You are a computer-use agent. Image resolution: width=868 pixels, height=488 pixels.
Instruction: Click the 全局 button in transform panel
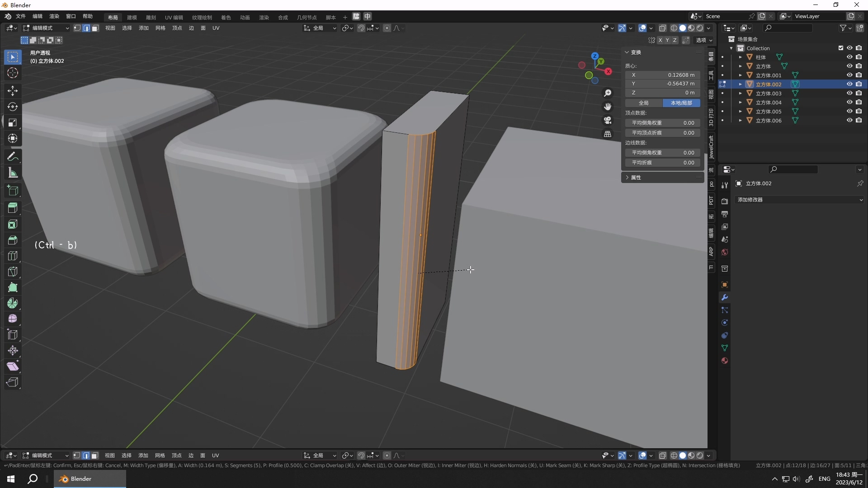[x=644, y=103]
